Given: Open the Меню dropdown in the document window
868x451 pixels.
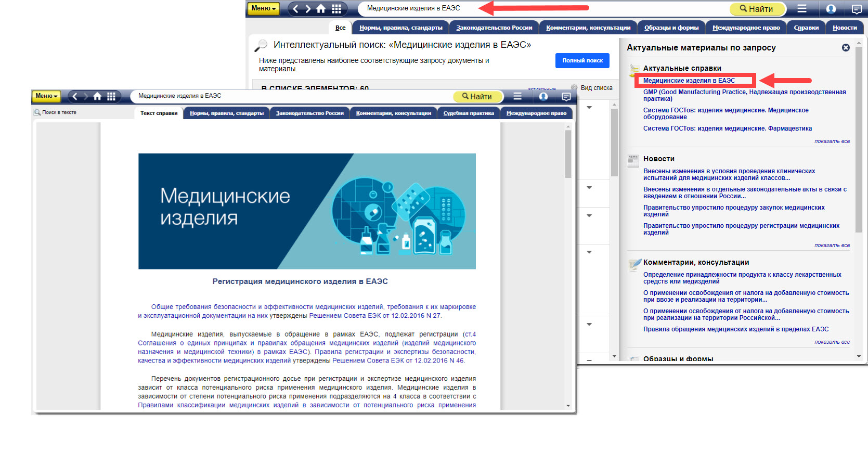Looking at the screenshot, I should (47, 96).
